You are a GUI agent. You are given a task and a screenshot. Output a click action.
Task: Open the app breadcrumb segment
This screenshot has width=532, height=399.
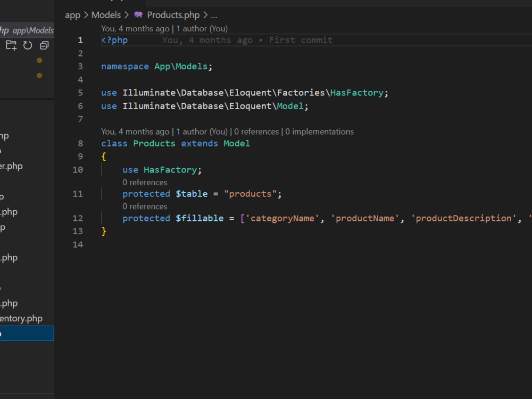[x=72, y=15]
